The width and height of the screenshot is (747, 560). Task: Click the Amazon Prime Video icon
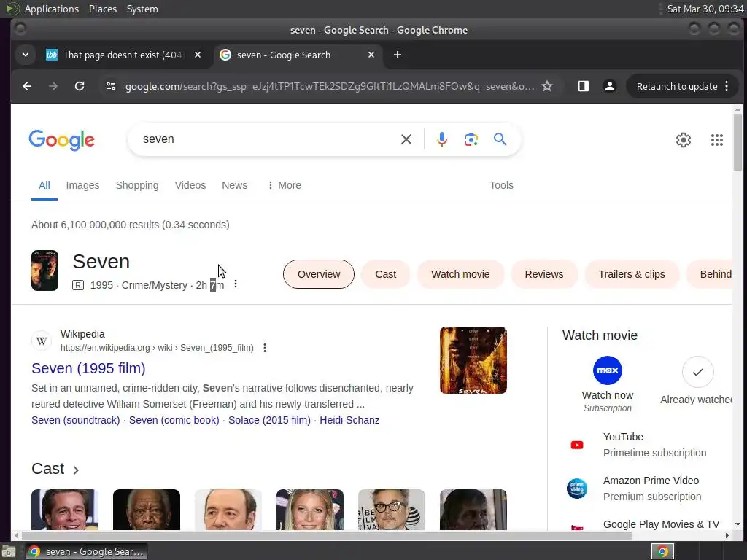click(577, 488)
